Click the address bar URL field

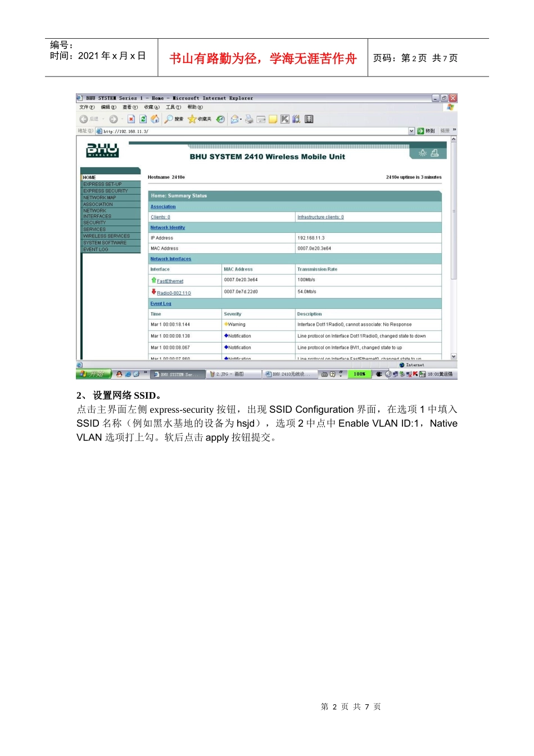point(252,131)
